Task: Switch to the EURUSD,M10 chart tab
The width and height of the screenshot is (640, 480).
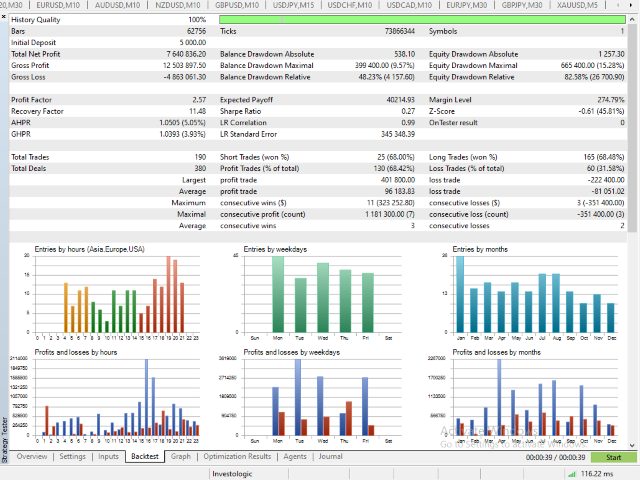Action: click(56, 6)
